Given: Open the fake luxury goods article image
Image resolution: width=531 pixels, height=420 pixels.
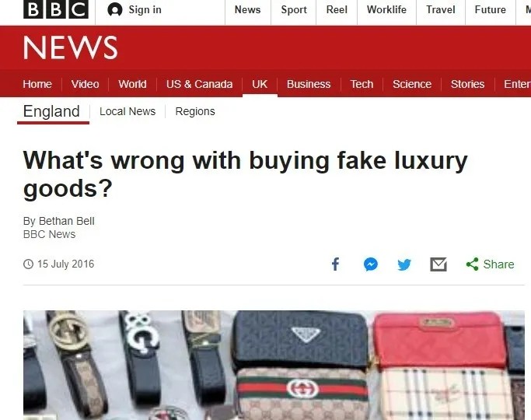Looking at the screenshot, I should [x=274, y=365].
